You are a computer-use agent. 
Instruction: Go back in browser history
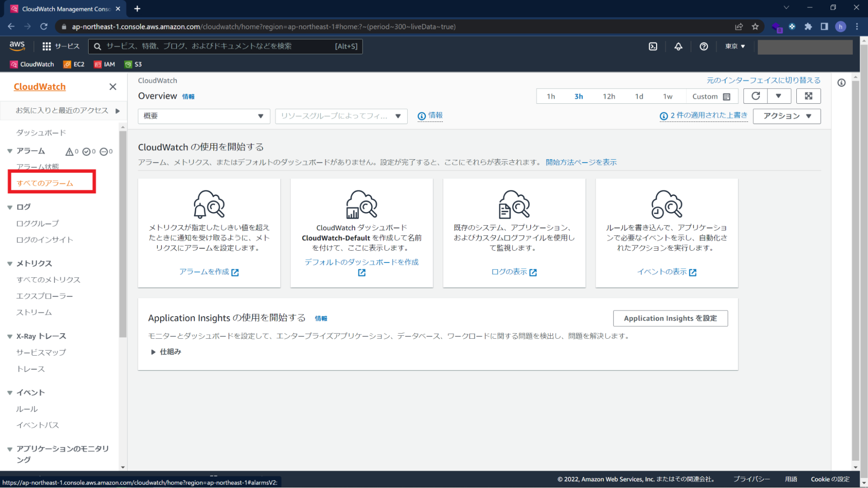pos(11,26)
